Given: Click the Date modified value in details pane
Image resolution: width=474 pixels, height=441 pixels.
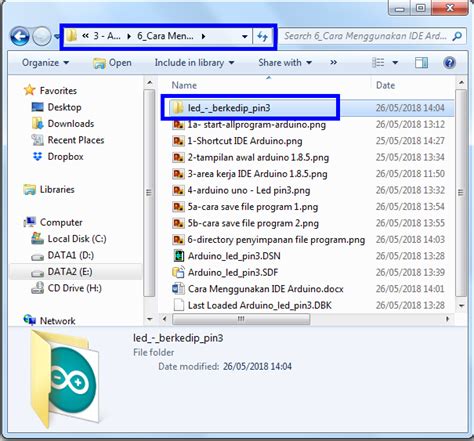Looking at the screenshot, I should tap(257, 367).
